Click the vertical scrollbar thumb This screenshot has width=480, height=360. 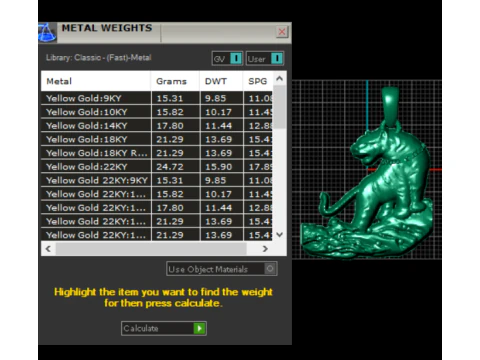click(280, 107)
